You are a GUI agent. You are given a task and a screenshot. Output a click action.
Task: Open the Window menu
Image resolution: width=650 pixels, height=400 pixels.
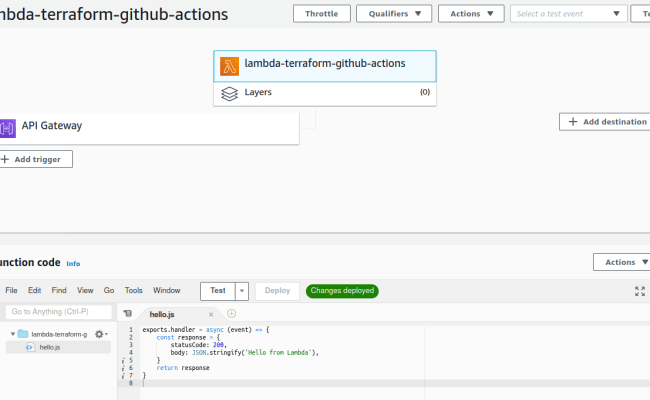(167, 290)
